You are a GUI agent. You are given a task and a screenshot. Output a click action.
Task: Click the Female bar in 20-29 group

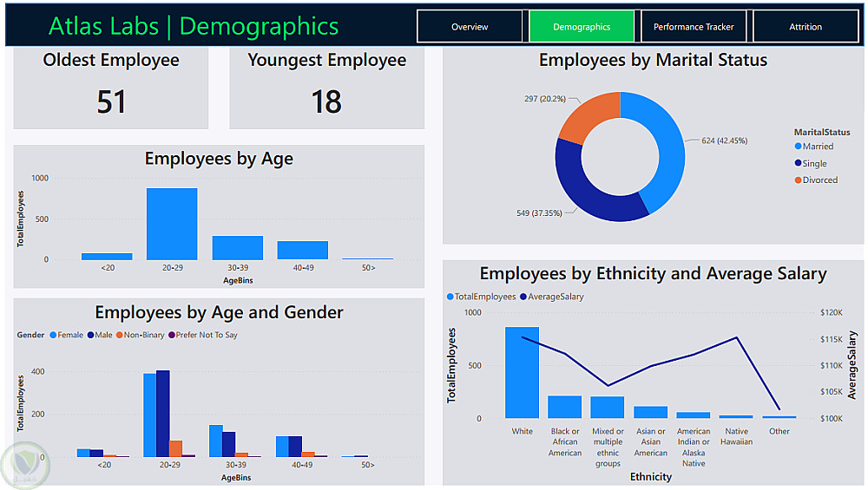click(150, 415)
